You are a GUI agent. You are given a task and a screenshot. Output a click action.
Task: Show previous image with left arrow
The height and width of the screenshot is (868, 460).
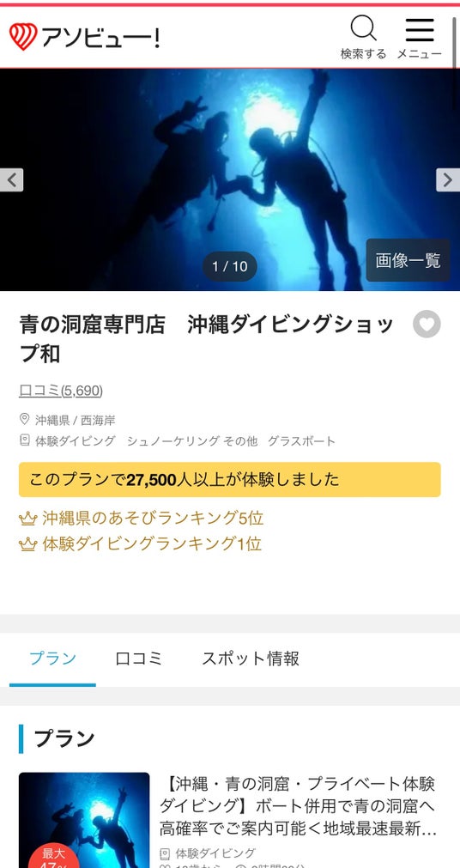(12, 180)
